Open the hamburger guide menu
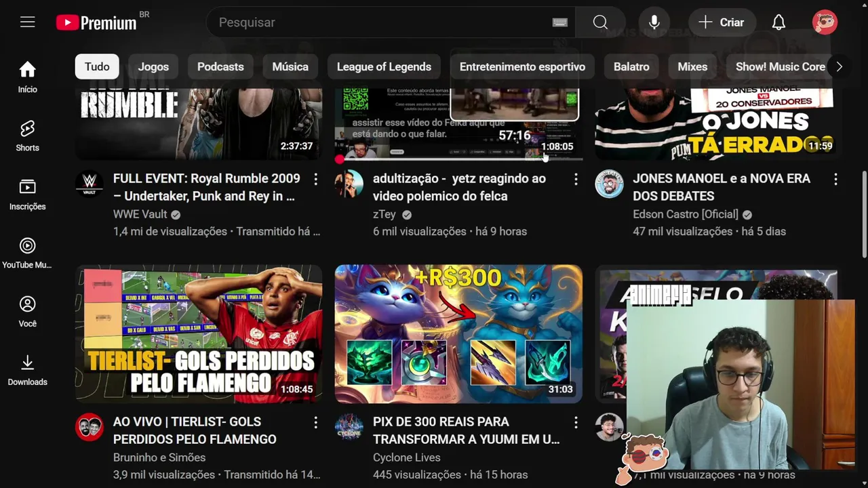 27,22
